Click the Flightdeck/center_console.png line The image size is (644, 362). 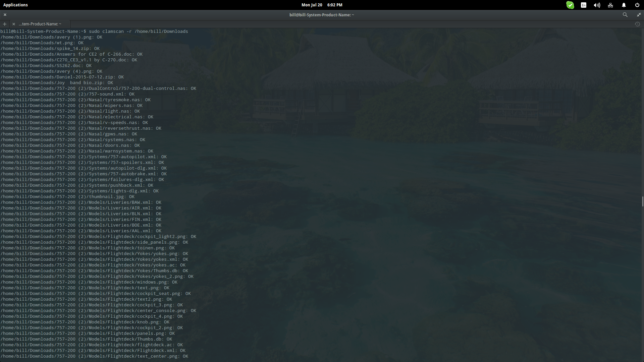click(98, 310)
